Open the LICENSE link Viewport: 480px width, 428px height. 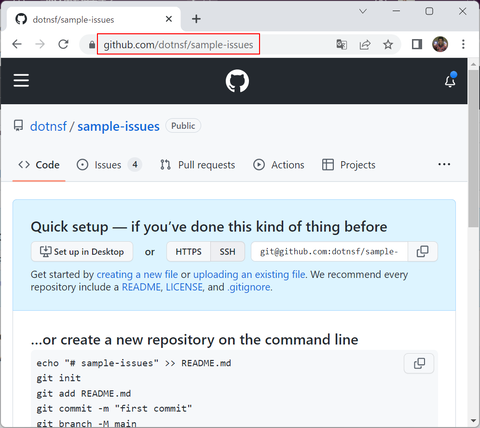184,287
